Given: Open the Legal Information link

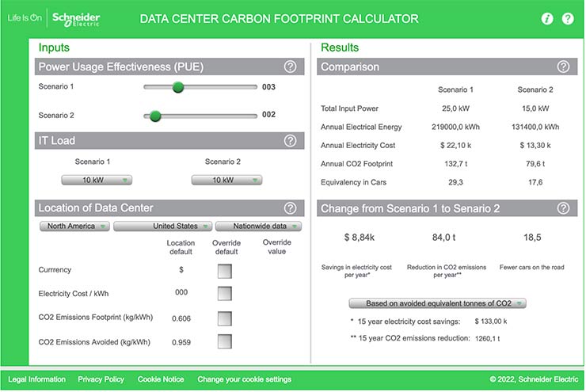Looking at the screenshot, I should click(x=36, y=379).
